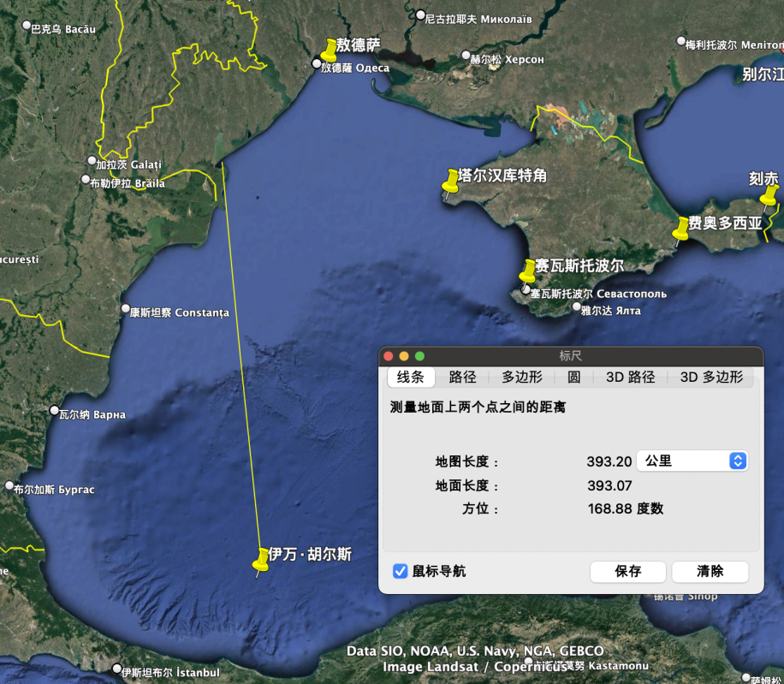This screenshot has height=684, width=784.
Task: Click the 布尔加斯 Бургас city marker
Action: tap(9, 485)
